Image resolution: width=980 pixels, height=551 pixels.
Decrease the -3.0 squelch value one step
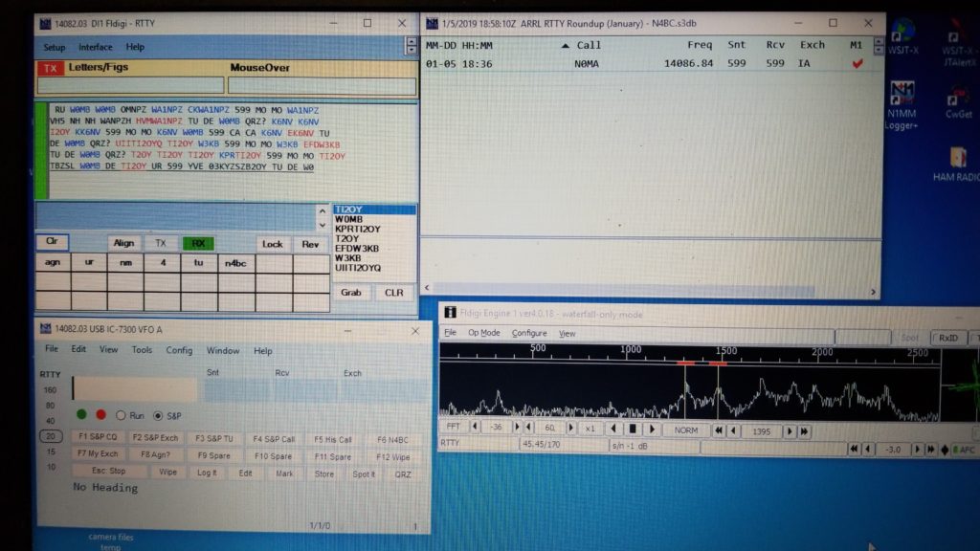click(868, 449)
